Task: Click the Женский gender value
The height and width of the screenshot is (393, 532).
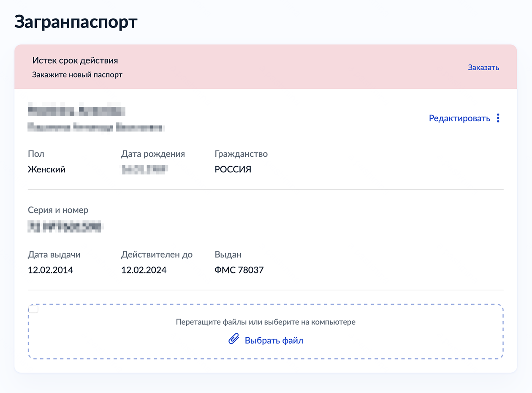Action: click(46, 170)
